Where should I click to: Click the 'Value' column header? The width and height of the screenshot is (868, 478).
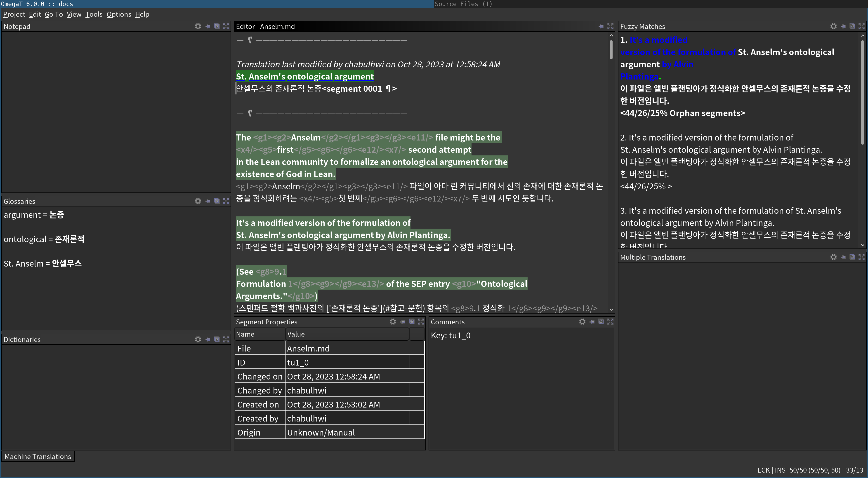pos(347,334)
